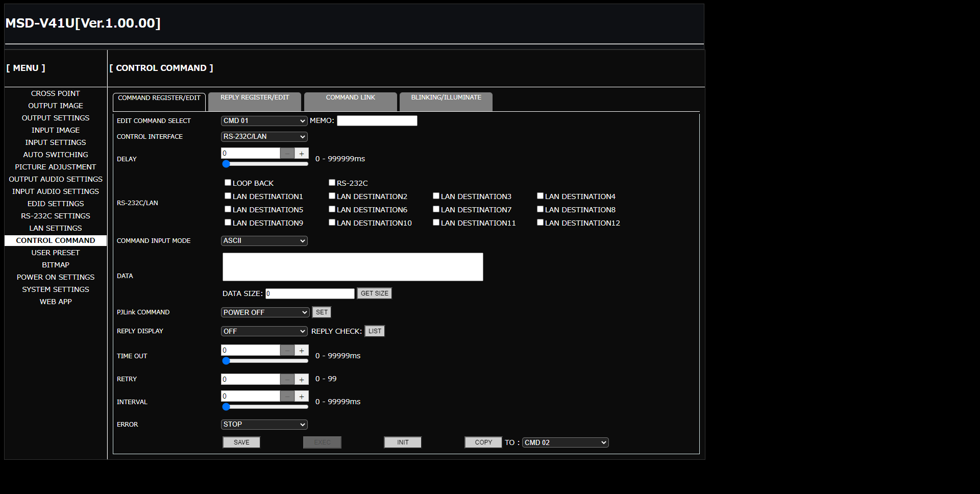The image size is (980, 494).
Task: Open the copy destination CMD 02 dropdown
Action: [x=565, y=442]
